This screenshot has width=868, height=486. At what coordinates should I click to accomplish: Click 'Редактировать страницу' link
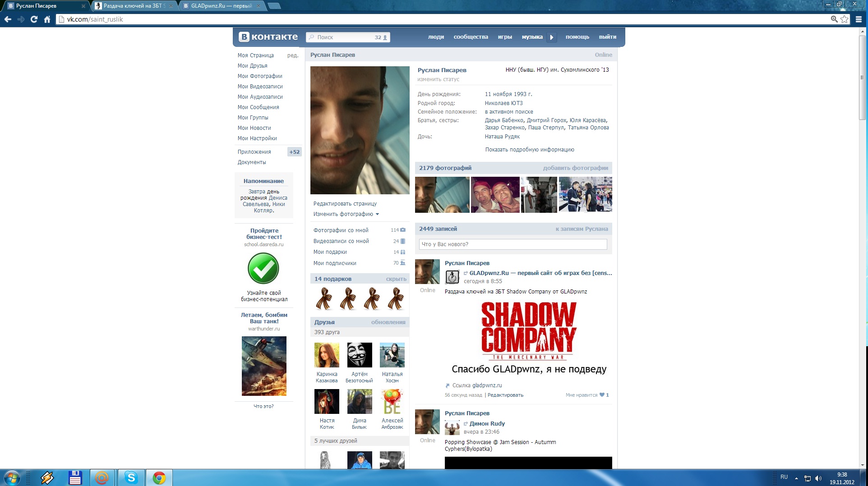click(345, 204)
